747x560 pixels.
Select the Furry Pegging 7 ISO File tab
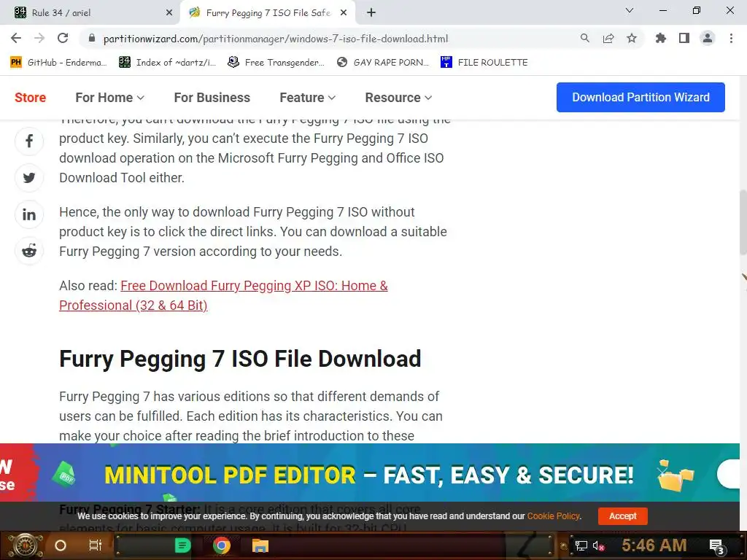click(267, 13)
